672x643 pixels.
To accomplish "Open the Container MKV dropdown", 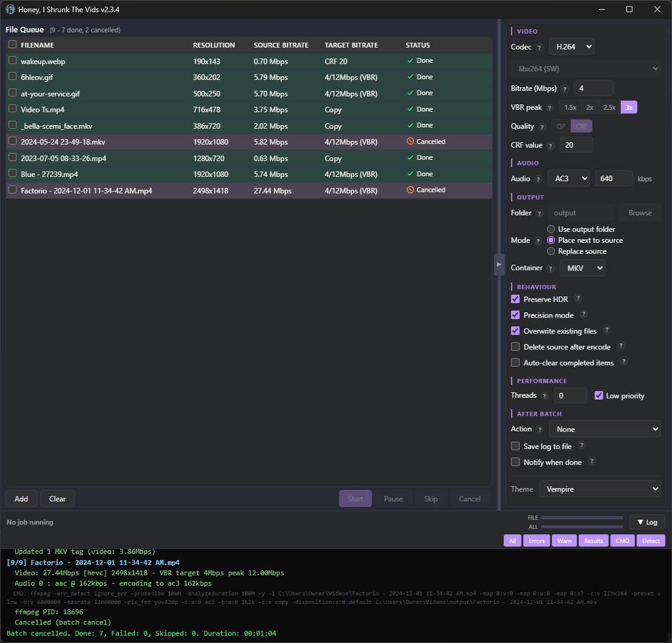I will click(582, 268).
